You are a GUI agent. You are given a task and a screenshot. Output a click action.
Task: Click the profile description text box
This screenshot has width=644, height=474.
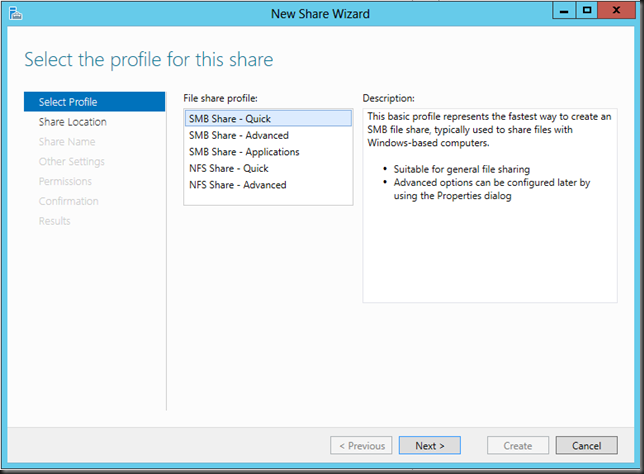click(490, 206)
